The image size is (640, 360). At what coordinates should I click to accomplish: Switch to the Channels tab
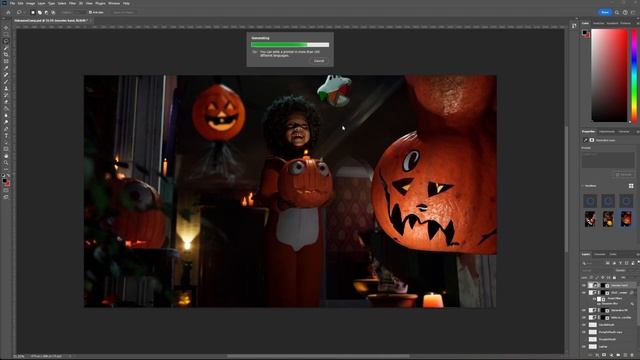pos(600,254)
